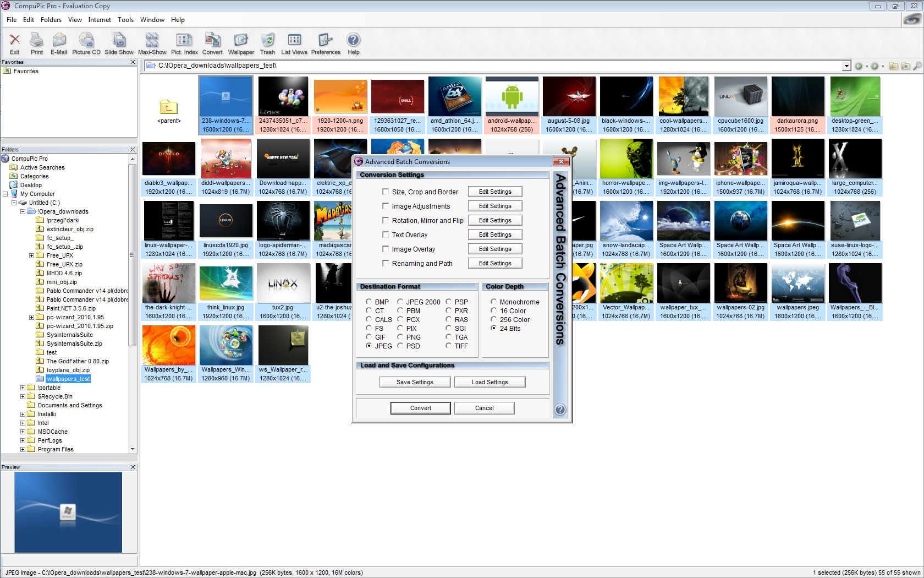Enable Text Overlay checkbox
This screenshot has height=578, width=924.
(386, 235)
